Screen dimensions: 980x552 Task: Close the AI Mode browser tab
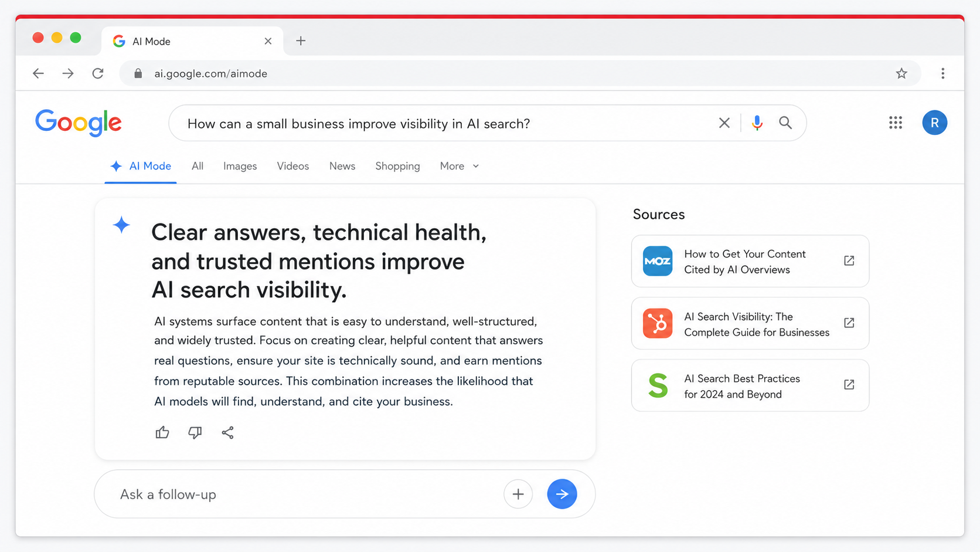click(268, 41)
